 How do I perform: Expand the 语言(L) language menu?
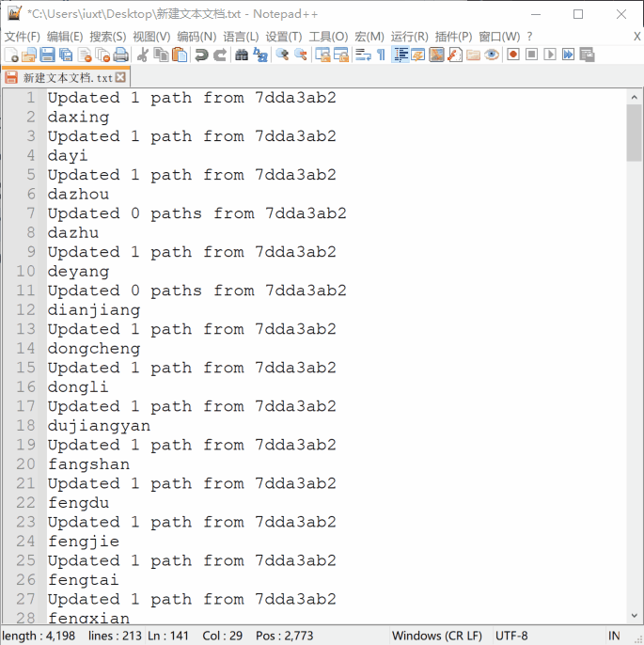[x=241, y=36]
